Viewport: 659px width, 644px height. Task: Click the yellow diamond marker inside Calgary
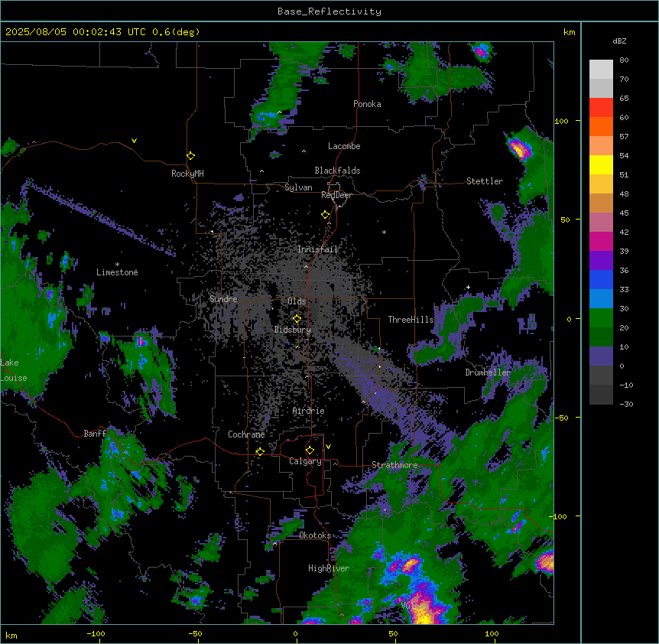coord(310,450)
